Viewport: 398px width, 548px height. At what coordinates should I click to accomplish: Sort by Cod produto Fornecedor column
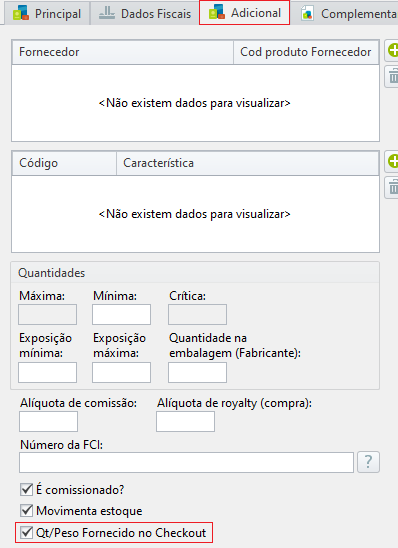pos(306,52)
